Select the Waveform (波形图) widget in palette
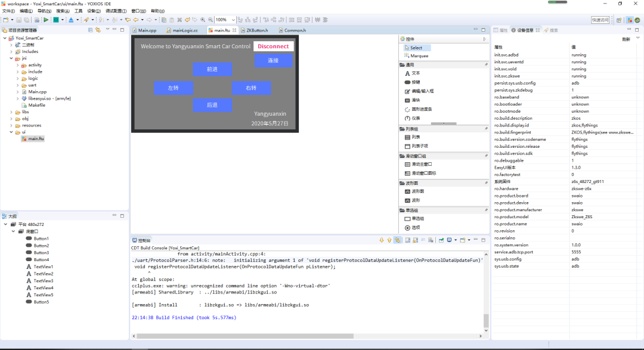This screenshot has width=644, height=350. [414, 191]
